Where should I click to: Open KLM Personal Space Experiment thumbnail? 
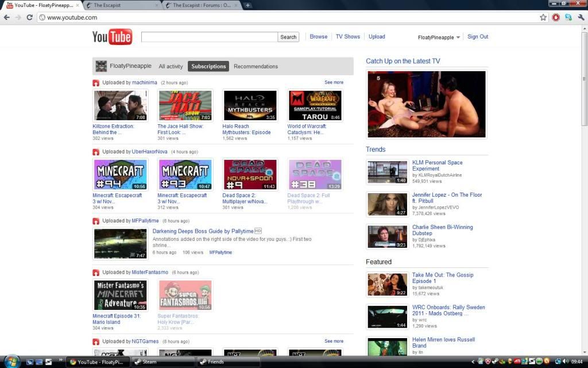[387, 172]
